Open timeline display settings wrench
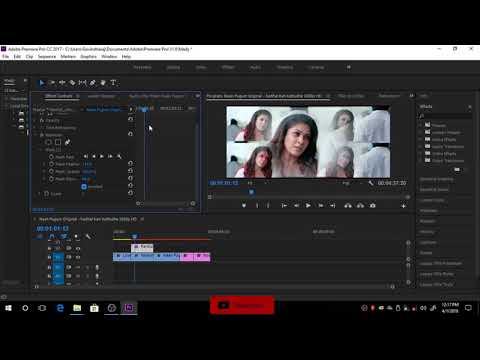Viewport: 480px width, 360px height. point(88,236)
